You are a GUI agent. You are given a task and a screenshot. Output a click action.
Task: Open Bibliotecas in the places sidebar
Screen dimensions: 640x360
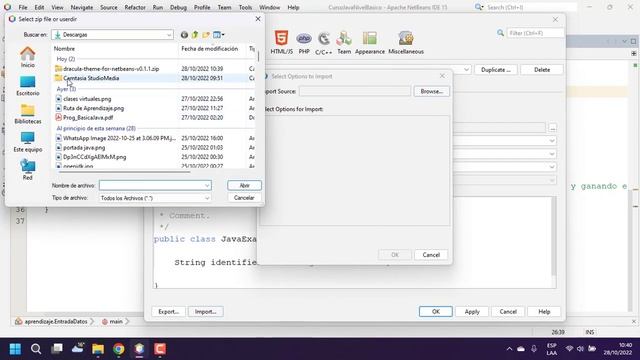click(x=28, y=114)
